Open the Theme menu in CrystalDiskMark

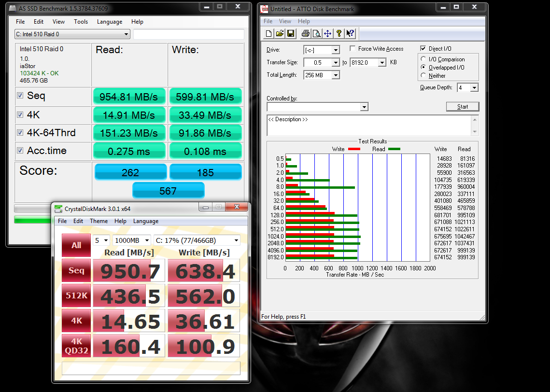tap(99, 221)
